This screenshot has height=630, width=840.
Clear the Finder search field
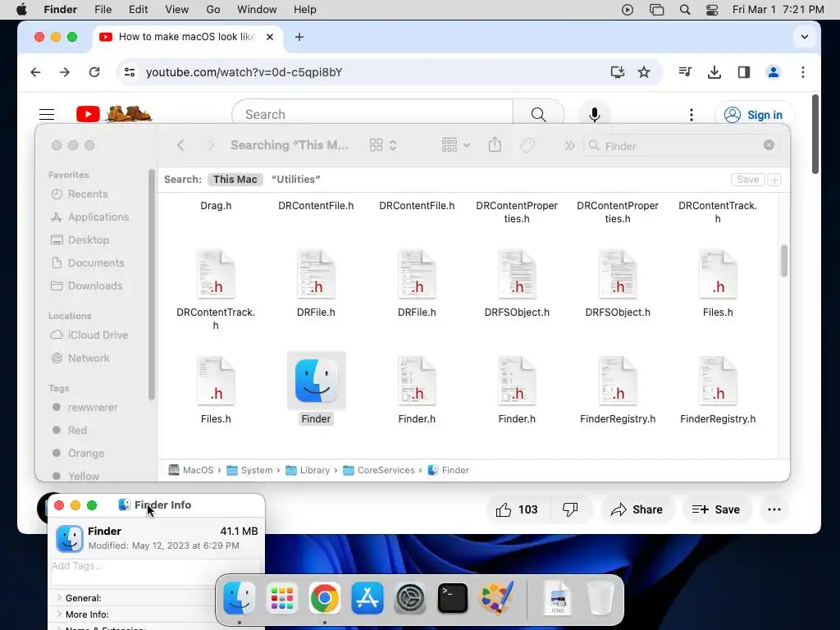[x=769, y=145]
